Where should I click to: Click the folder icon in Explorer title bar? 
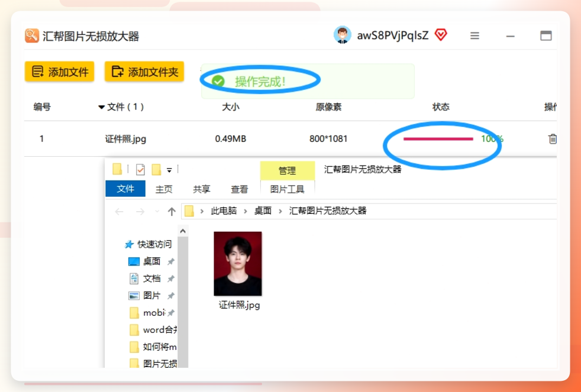pos(118,169)
